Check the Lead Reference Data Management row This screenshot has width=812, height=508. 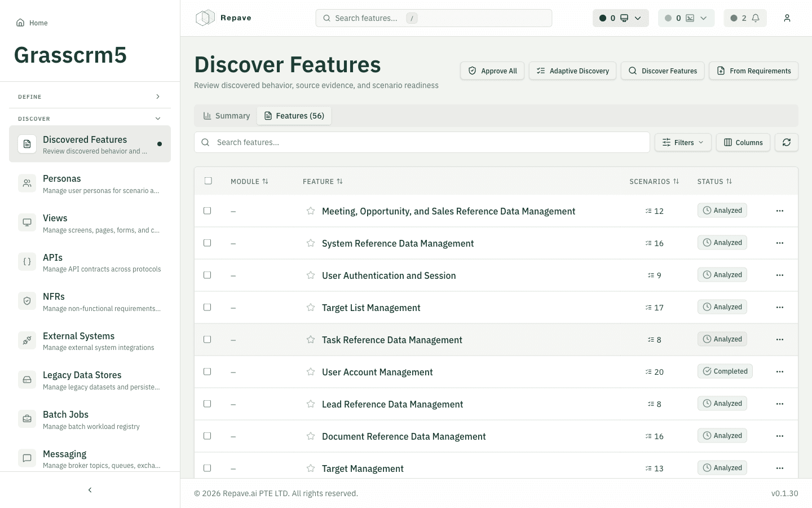pos(208,404)
